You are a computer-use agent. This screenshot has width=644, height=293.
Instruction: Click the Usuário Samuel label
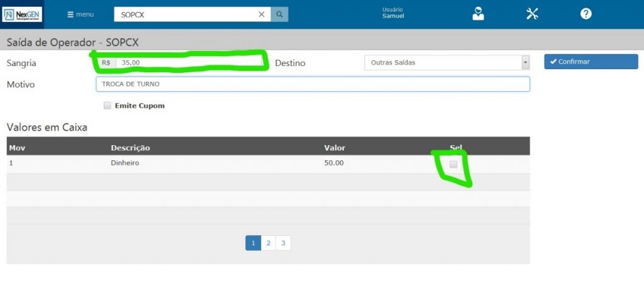coord(393,13)
